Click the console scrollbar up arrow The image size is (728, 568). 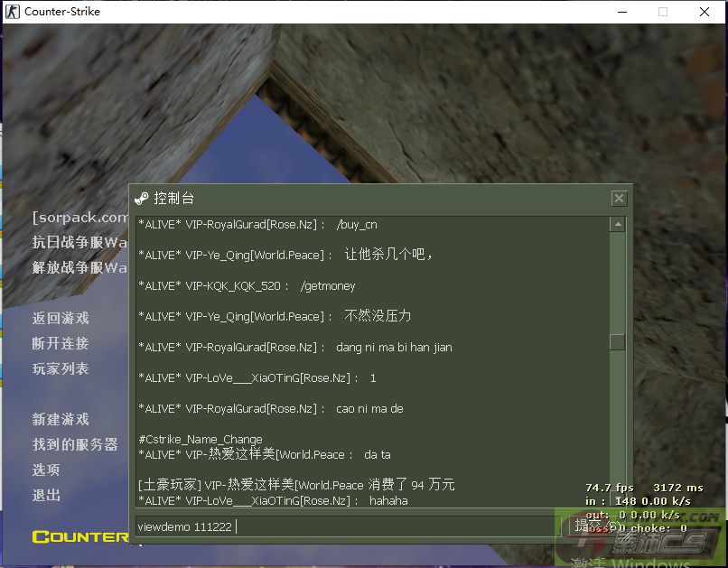click(x=618, y=225)
